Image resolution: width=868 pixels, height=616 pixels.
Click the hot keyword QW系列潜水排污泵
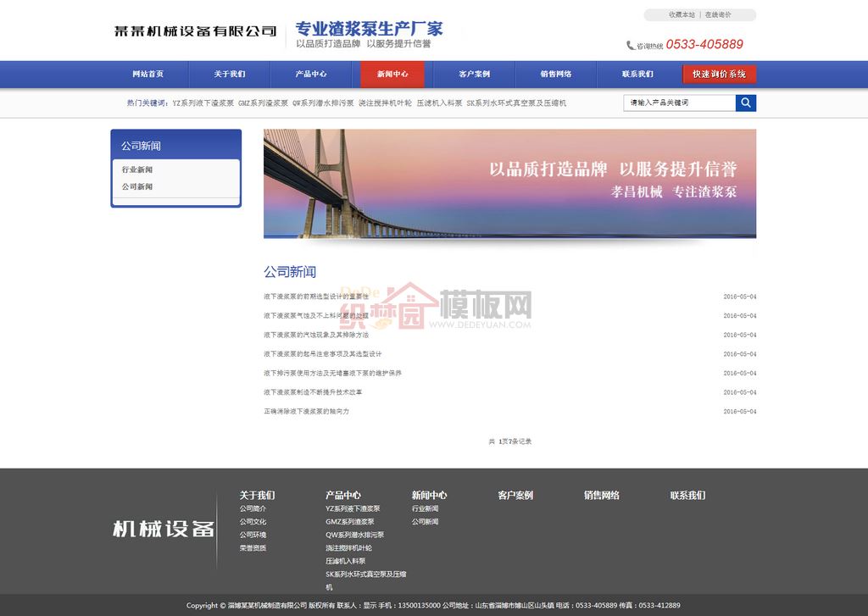(323, 103)
